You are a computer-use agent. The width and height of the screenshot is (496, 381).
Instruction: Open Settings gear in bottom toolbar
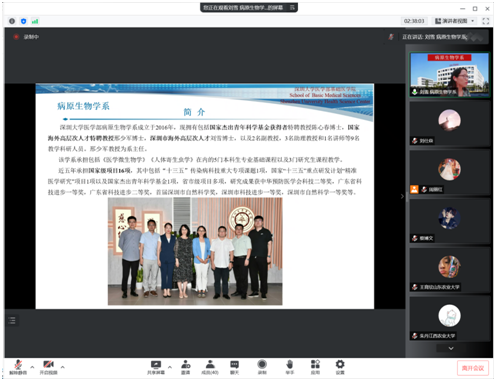[340, 367]
